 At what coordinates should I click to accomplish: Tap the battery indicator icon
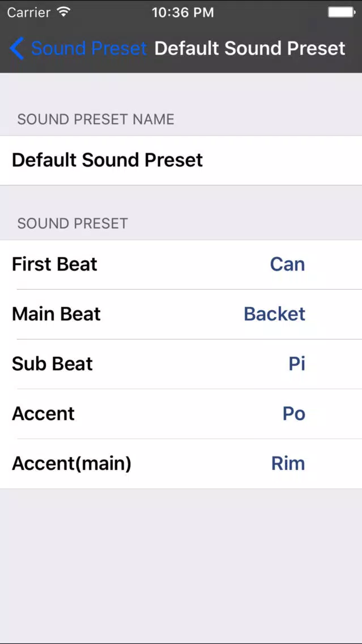[342, 12]
